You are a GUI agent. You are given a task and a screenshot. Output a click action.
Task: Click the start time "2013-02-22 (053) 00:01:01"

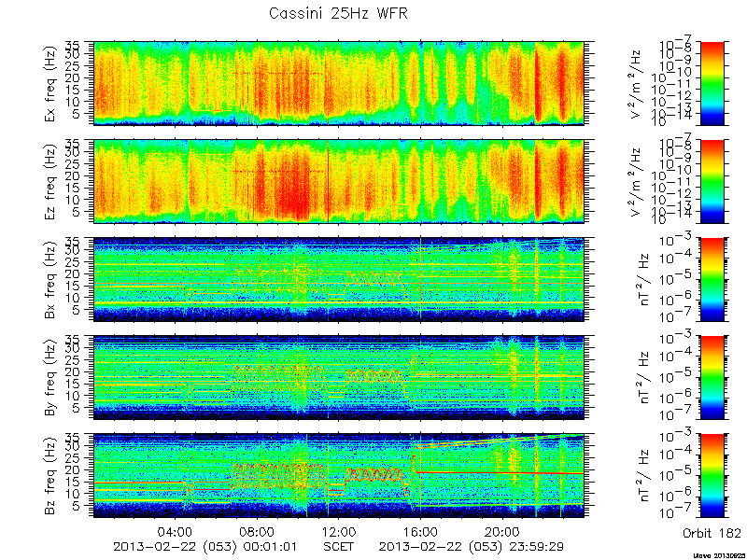[x=205, y=546]
